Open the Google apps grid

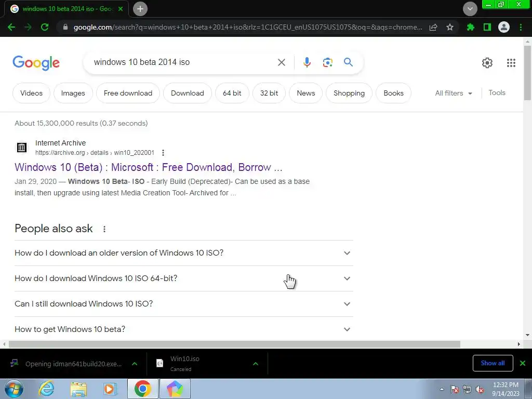pyautogui.click(x=511, y=63)
